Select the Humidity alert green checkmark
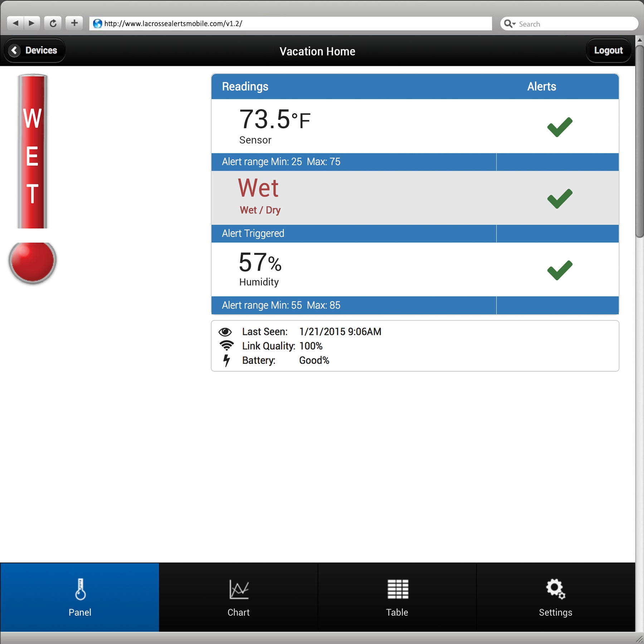Screen dimensions: 644x644 pyautogui.click(x=560, y=270)
